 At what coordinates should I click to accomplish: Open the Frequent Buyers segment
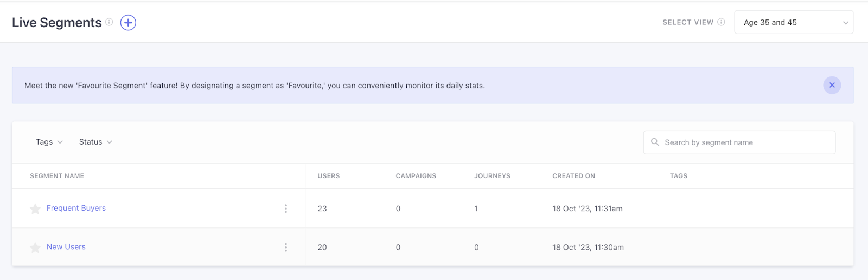click(76, 208)
